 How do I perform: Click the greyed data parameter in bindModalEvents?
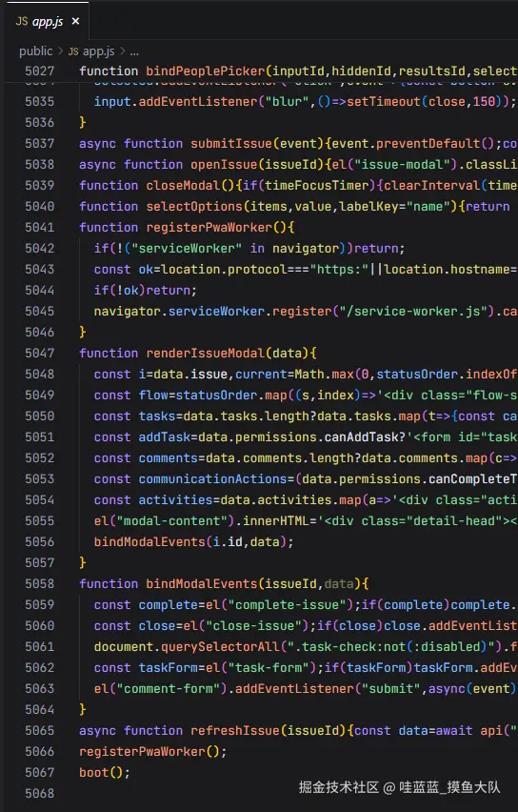point(339,583)
